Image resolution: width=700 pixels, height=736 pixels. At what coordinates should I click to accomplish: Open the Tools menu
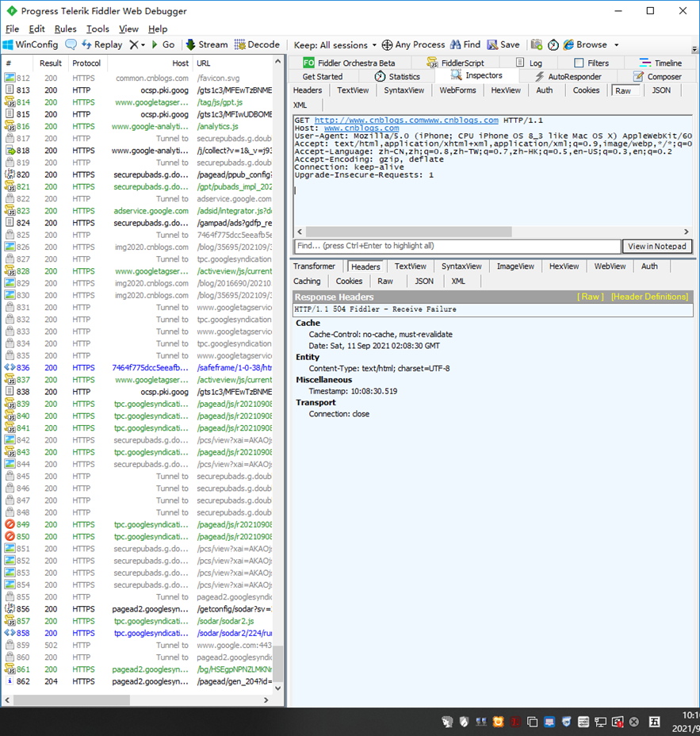tap(98, 29)
